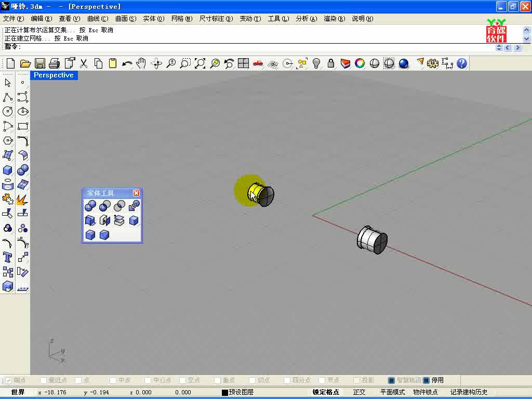Toggle the 四分点 osnap checkbox
Screen dimensions: 532x399
287,380
